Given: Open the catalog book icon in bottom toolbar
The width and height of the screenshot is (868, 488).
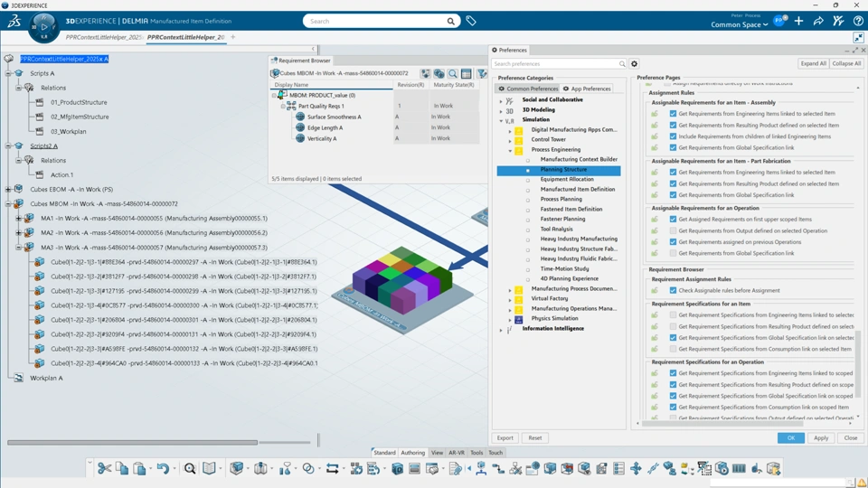Looking at the screenshot, I should [x=209, y=469].
